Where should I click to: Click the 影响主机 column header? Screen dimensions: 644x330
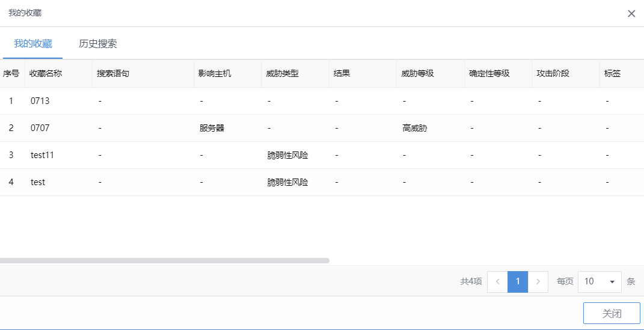point(215,74)
